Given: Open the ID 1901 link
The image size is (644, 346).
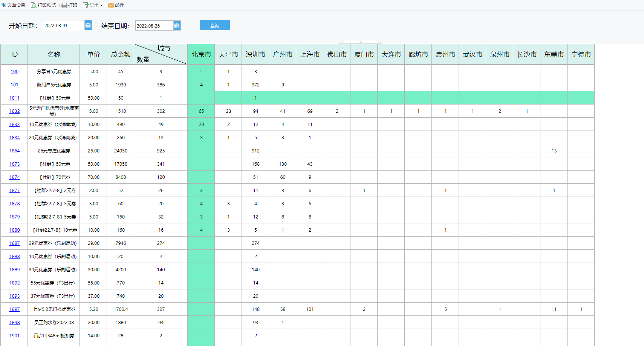Looking at the screenshot, I should [14, 336].
